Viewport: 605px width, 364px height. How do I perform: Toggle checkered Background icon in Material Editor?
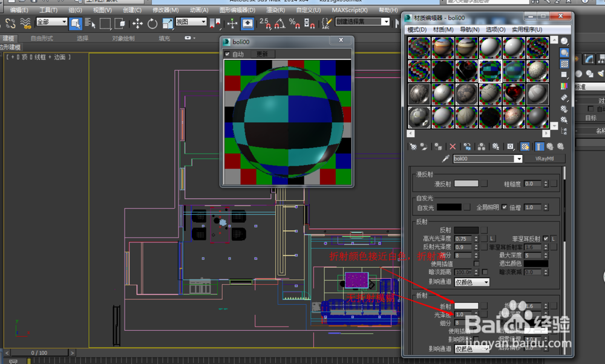pyautogui.click(x=564, y=63)
